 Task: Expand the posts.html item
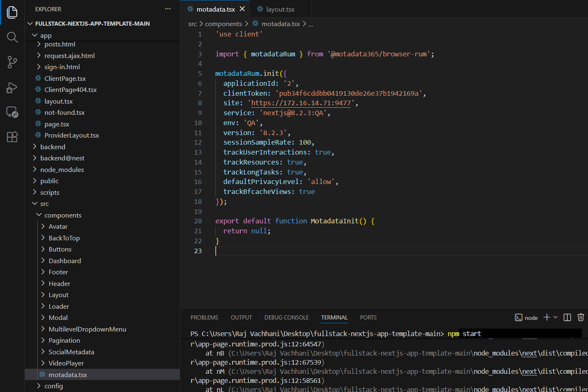pos(102,44)
